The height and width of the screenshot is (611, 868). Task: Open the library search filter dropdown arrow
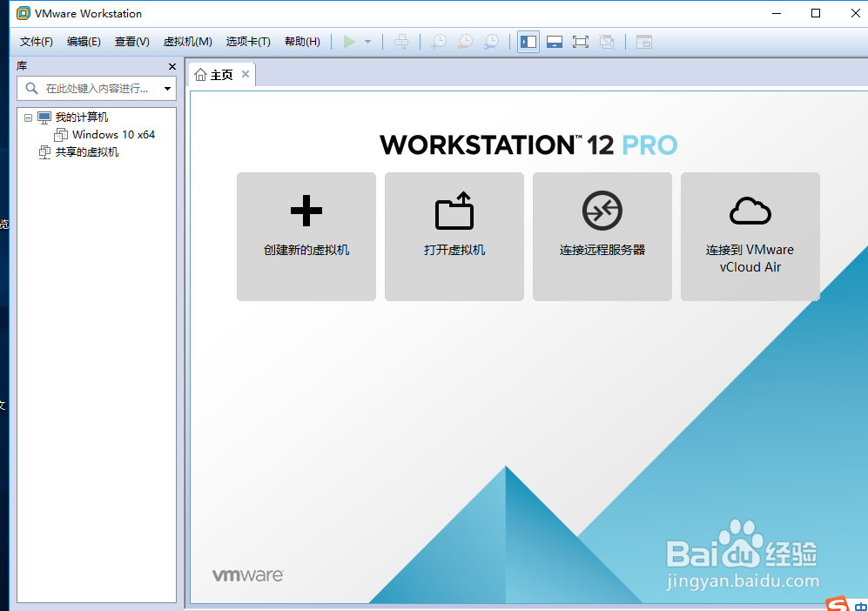pyautogui.click(x=167, y=89)
